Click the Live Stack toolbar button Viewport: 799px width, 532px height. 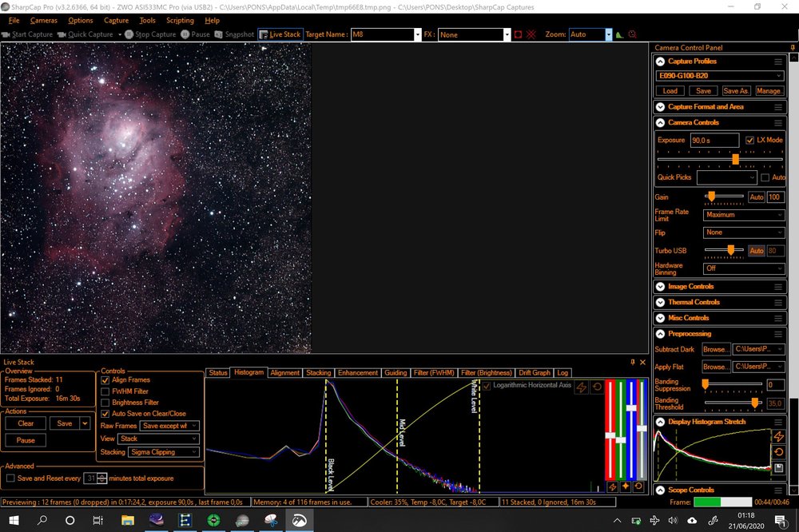pyautogui.click(x=280, y=34)
